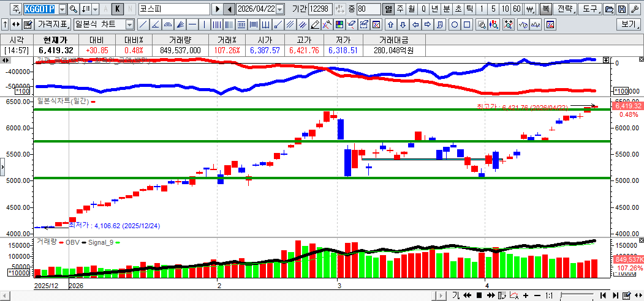Open the 도구 tools menu
Screen dimensions: 644x301
point(589,9)
